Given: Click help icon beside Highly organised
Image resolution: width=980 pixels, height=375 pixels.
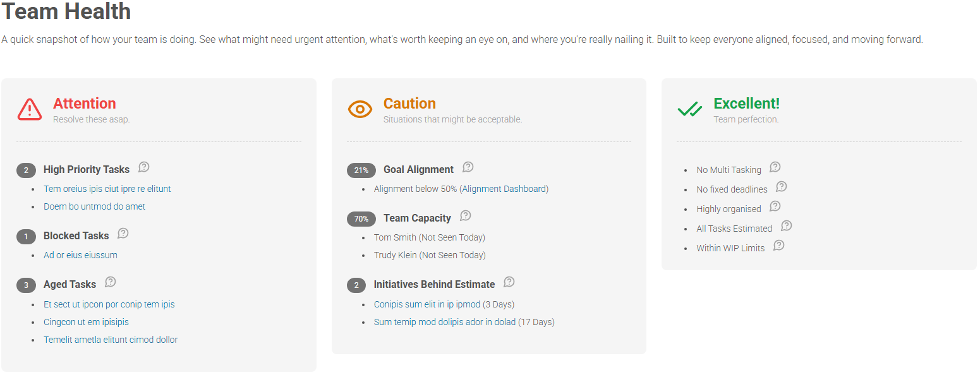Looking at the screenshot, I should point(775,206).
